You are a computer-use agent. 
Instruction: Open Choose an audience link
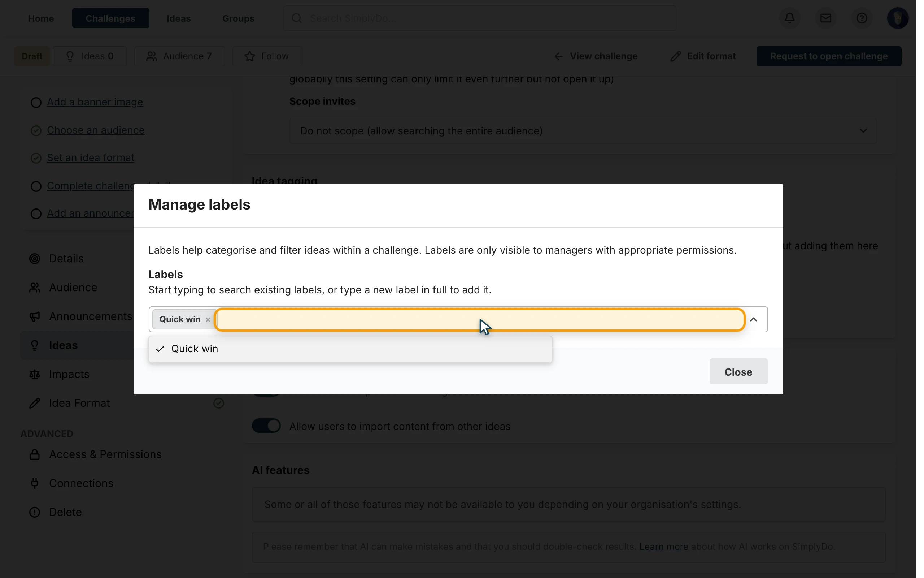[95, 130]
